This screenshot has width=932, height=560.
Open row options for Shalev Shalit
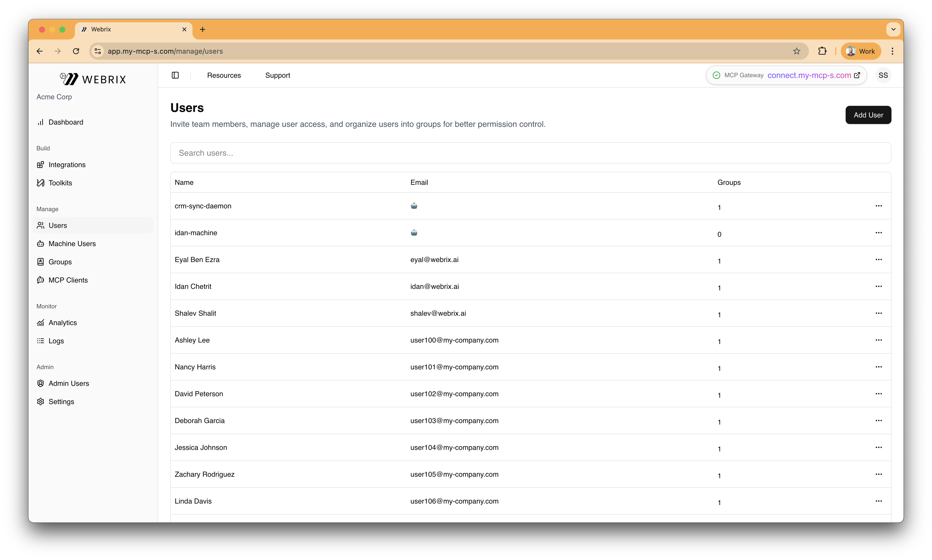click(878, 313)
